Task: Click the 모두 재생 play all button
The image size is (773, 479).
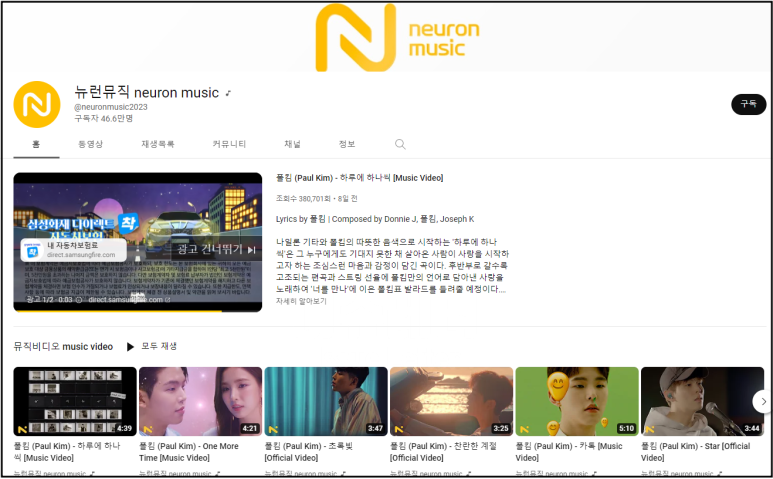Action: [x=151, y=346]
